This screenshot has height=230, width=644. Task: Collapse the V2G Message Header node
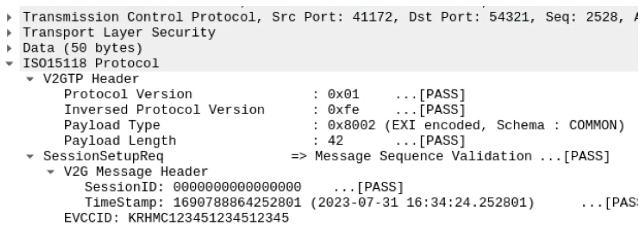(x=51, y=172)
